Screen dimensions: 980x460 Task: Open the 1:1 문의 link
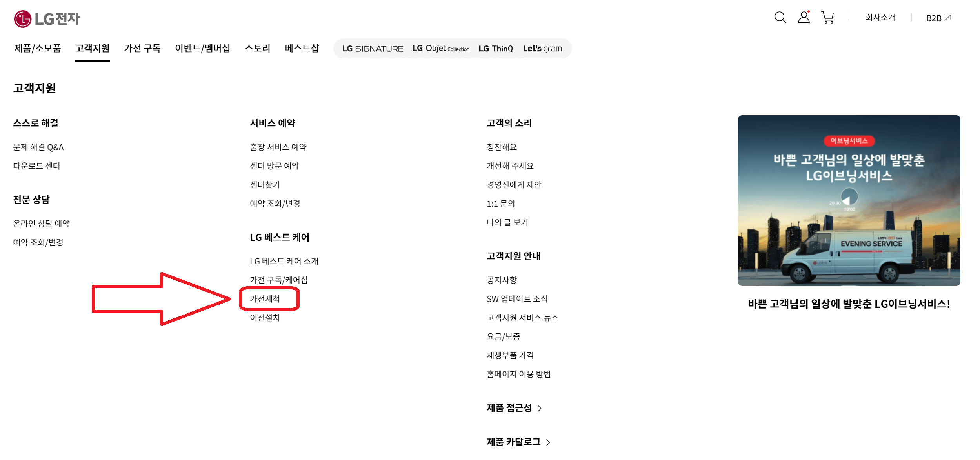click(x=500, y=204)
